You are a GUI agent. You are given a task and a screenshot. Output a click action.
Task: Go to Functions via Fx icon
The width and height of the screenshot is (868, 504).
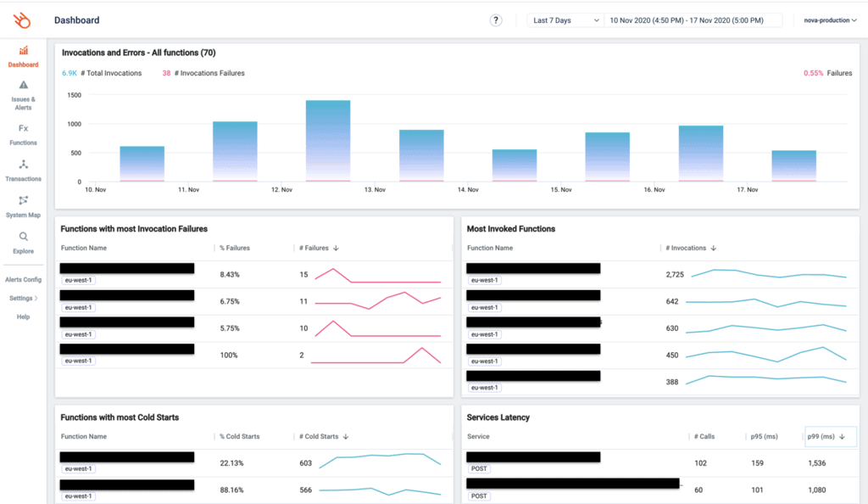pyautogui.click(x=23, y=128)
